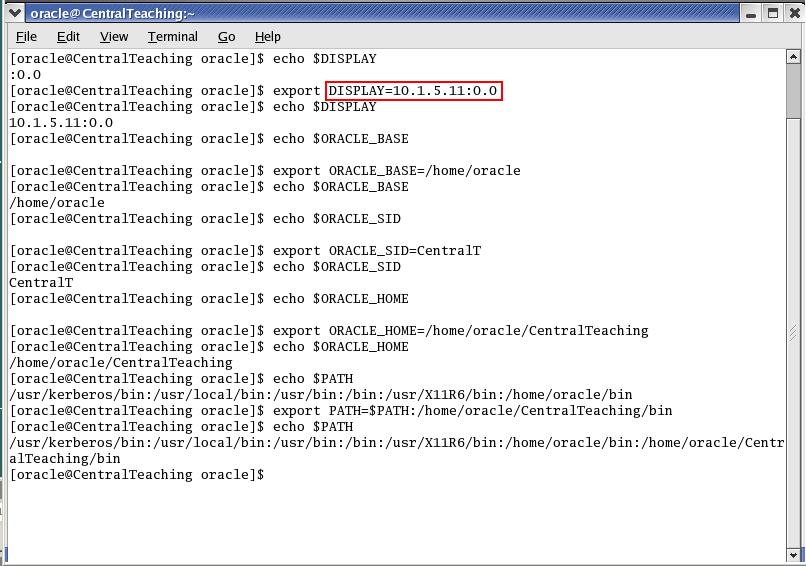Screen dimensions: 806x566
Task: Click the scrollbar down arrow
Action: click(793, 554)
